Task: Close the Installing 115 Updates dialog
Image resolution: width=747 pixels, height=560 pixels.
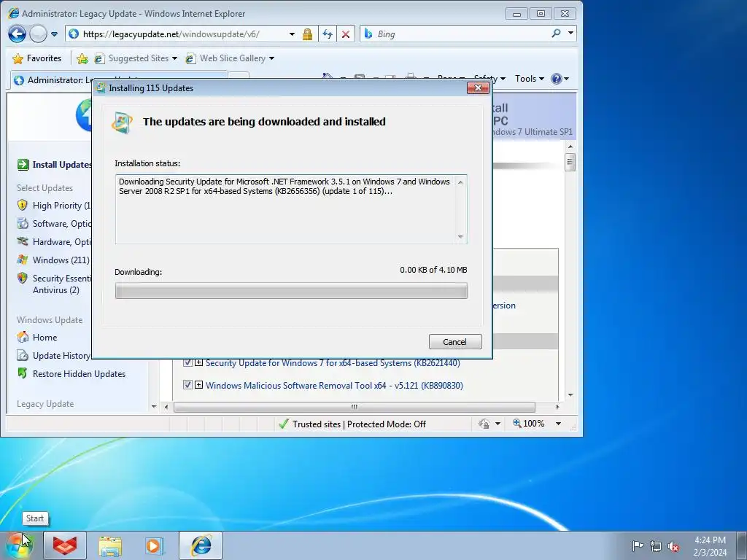Action: click(x=478, y=87)
